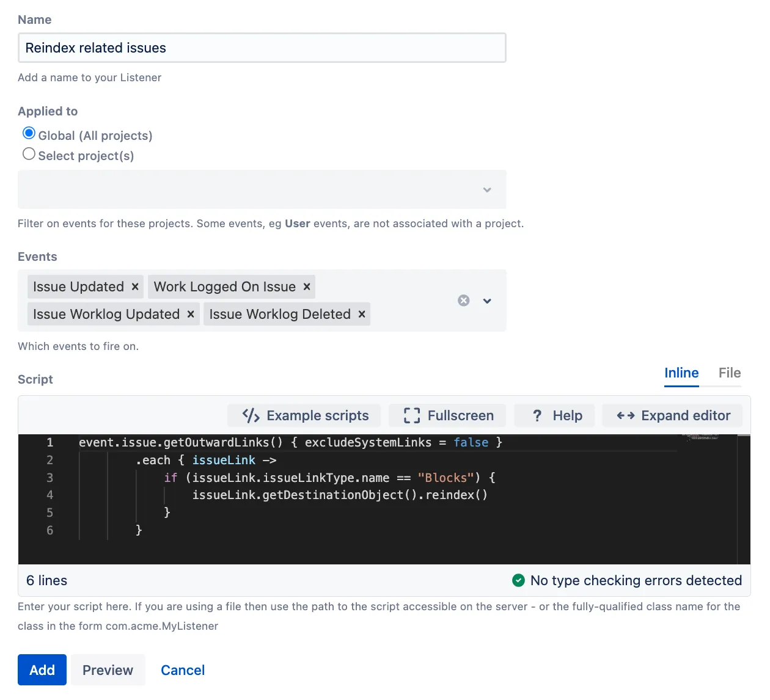
Task: Place the cursor on script line 4
Action: point(340,495)
